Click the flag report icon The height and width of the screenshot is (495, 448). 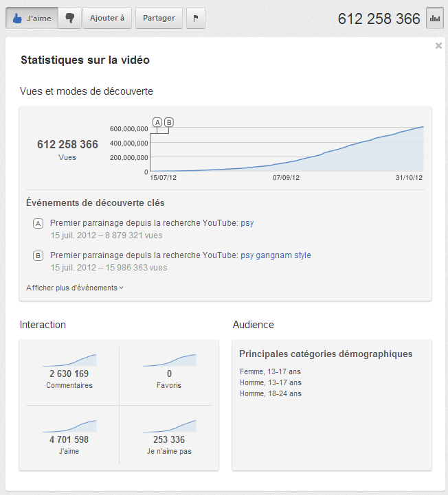pos(196,18)
